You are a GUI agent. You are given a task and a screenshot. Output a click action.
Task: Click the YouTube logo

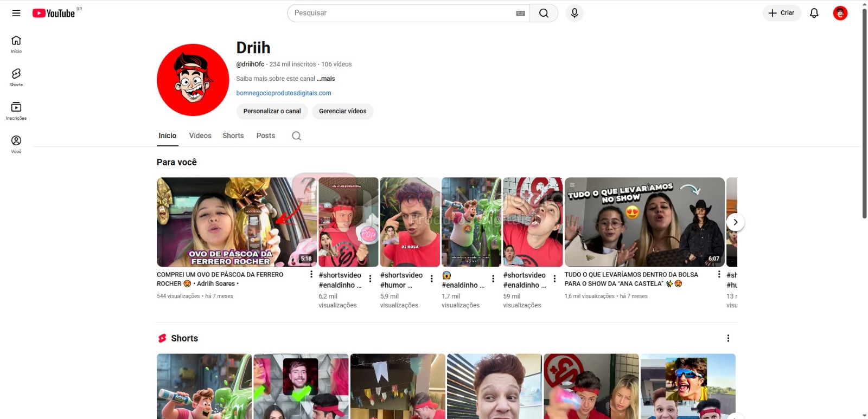(x=54, y=13)
